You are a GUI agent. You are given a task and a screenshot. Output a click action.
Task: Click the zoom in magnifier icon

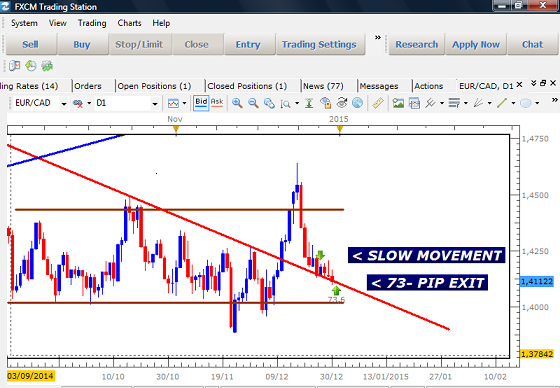tap(237, 103)
